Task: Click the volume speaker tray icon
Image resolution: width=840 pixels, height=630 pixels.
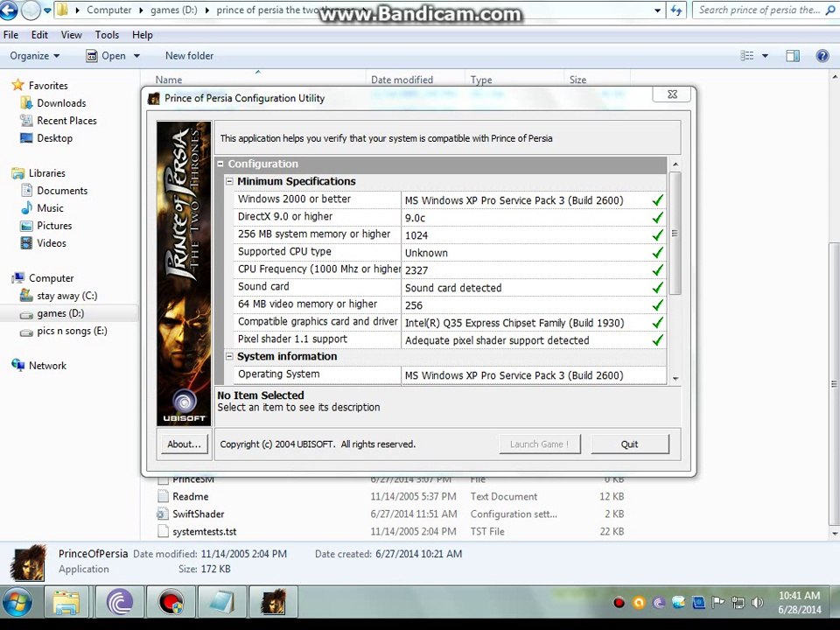Action: pyautogui.click(x=758, y=603)
